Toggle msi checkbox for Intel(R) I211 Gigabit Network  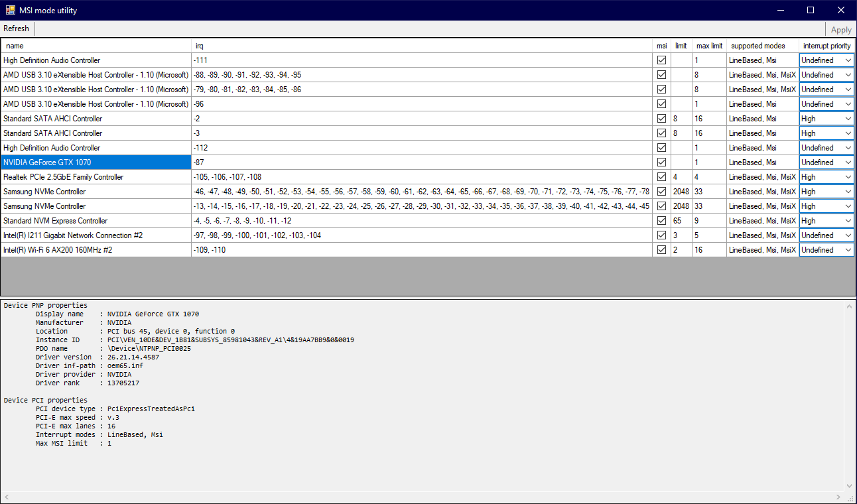click(x=661, y=235)
